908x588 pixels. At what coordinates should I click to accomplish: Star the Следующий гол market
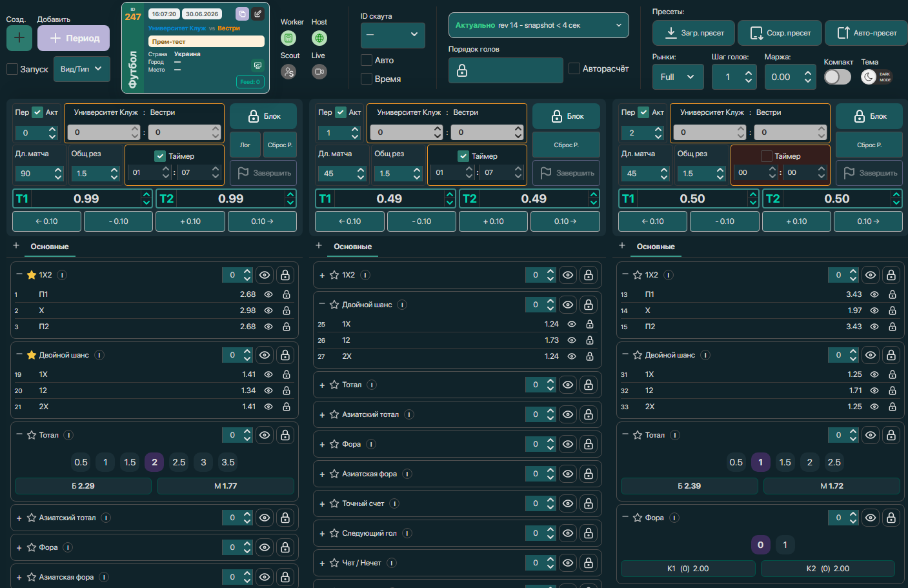point(334,533)
